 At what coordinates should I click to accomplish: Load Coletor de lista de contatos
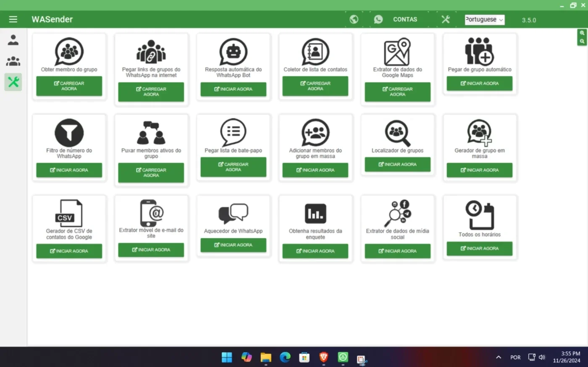point(315,86)
